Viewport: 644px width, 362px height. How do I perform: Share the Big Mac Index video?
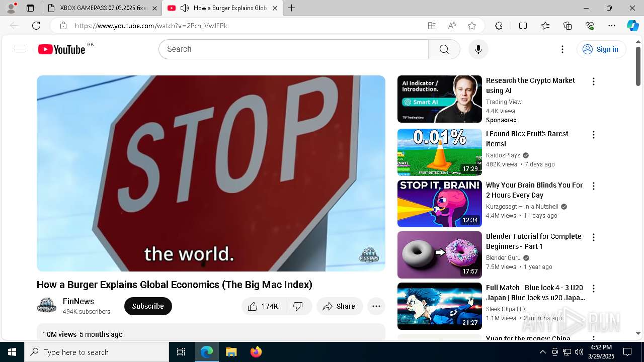(339, 306)
